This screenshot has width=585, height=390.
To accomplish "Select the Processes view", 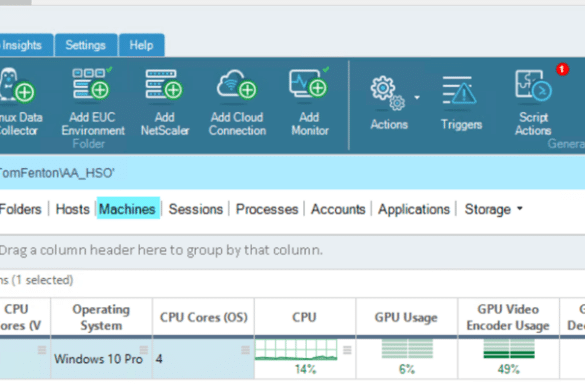I will point(267,209).
